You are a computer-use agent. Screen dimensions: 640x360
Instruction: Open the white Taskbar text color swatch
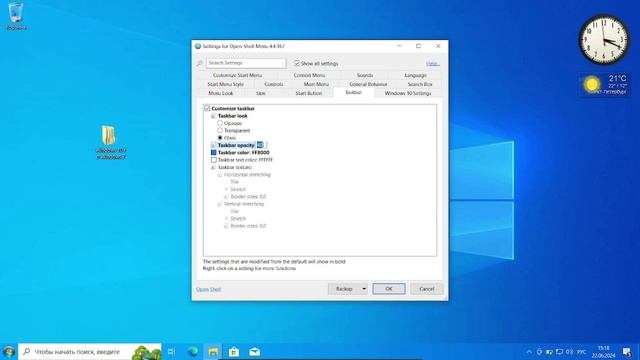(213, 160)
